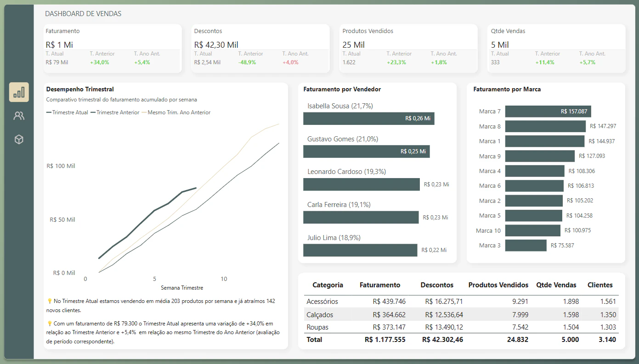Click the Desempenho Trimestral chart title
639x364 pixels.
pos(80,90)
